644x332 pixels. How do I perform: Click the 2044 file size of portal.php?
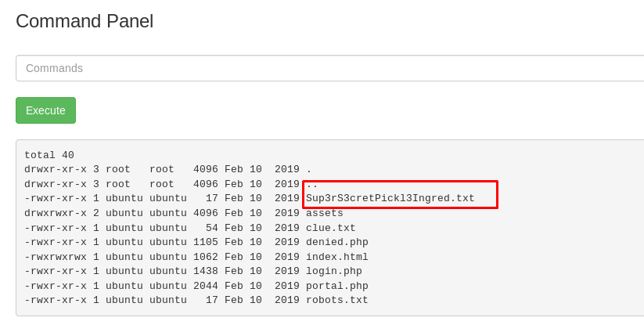pyautogui.click(x=206, y=286)
